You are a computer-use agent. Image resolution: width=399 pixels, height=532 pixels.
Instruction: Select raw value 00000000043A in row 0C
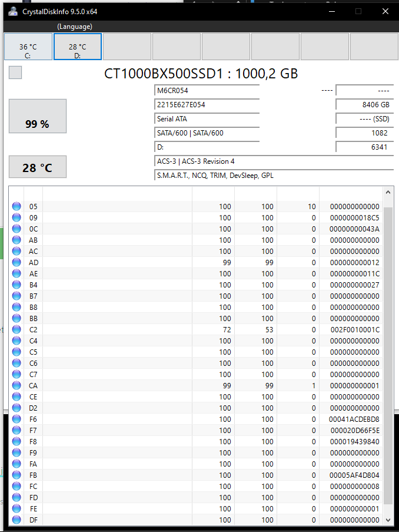pyautogui.click(x=355, y=229)
